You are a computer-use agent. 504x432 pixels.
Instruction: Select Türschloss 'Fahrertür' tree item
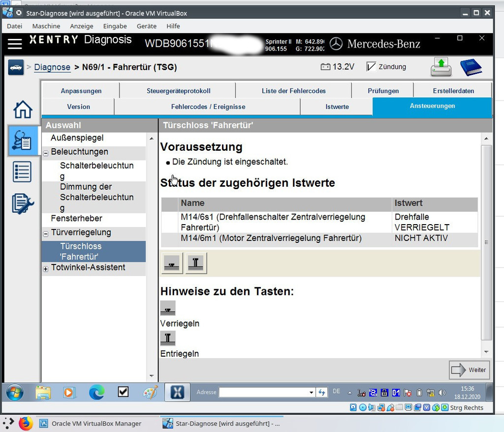(94, 251)
